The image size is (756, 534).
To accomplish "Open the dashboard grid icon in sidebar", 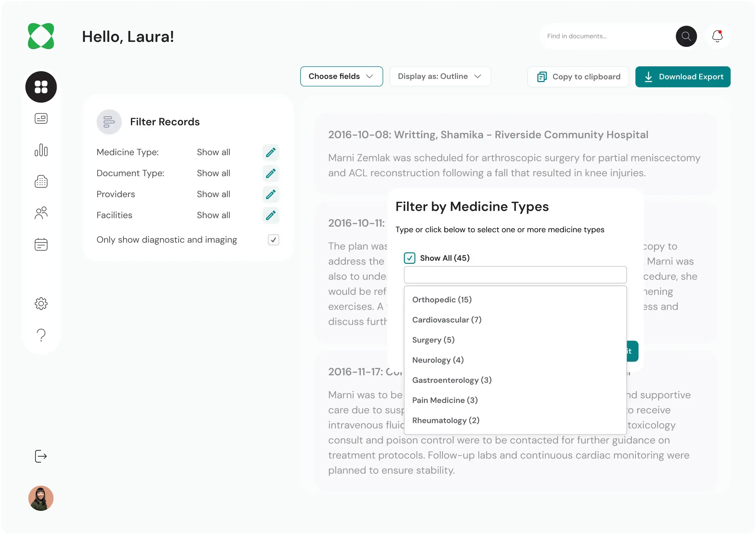I will coord(41,87).
